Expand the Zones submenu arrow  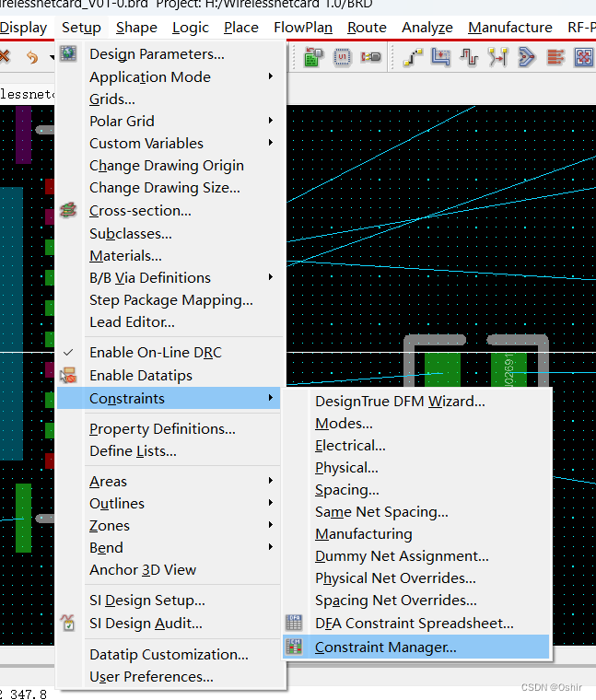[271, 526]
